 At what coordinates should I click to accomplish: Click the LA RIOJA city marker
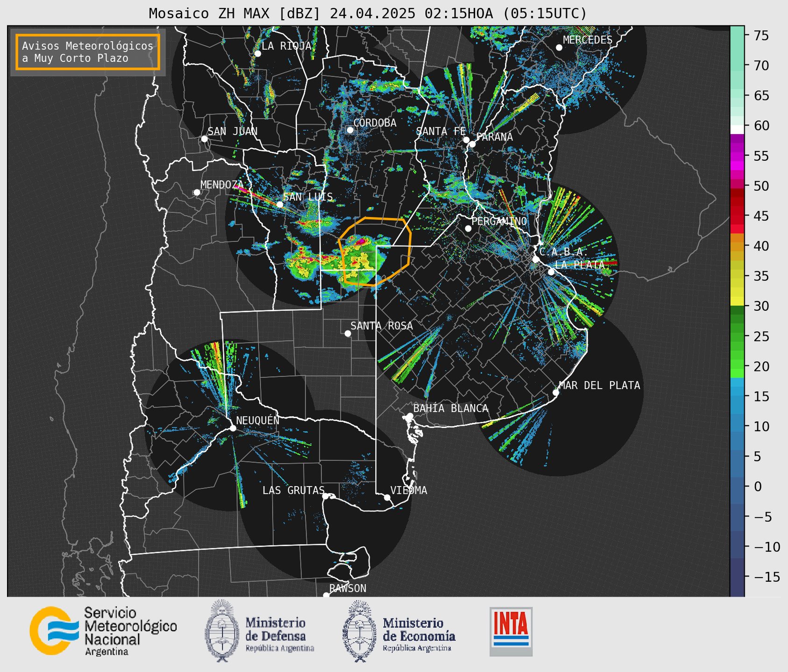pos(257,54)
